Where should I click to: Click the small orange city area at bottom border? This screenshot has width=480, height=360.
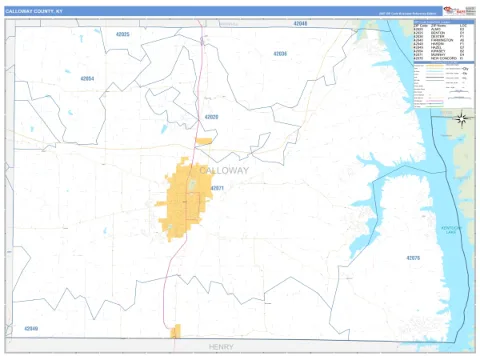point(176,331)
